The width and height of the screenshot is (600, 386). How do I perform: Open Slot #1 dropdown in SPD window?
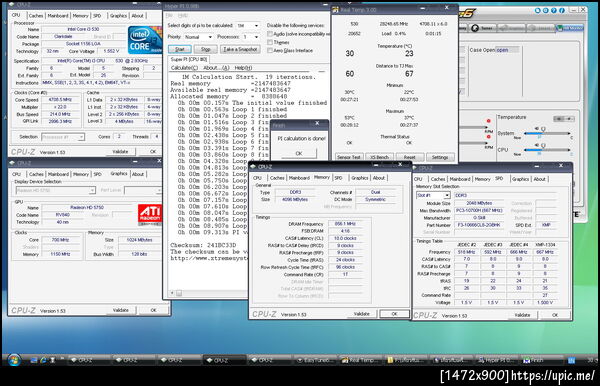coord(433,195)
